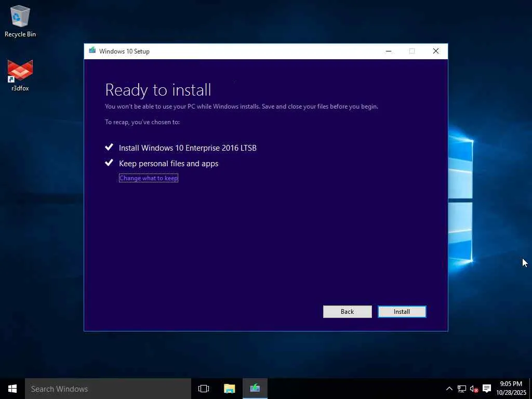Minimize the Windows 10 Setup window
The height and width of the screenshot is (399, 532).
(x=389, y=51)
